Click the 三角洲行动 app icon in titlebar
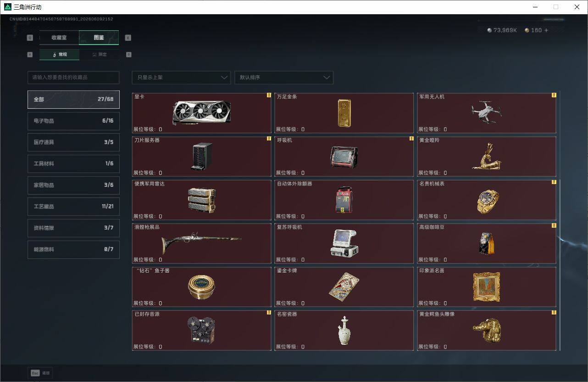The height and width of the screenshot is (382, 588). tap(7, 7)
